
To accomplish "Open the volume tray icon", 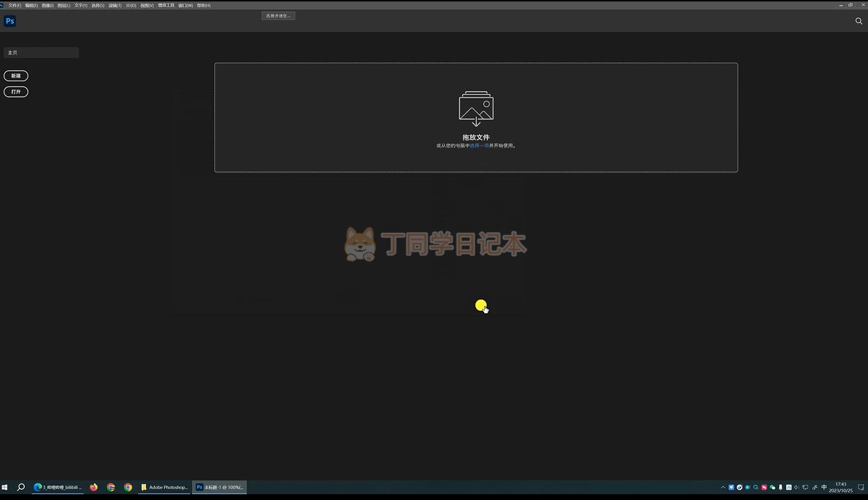I will click(796, 488).
